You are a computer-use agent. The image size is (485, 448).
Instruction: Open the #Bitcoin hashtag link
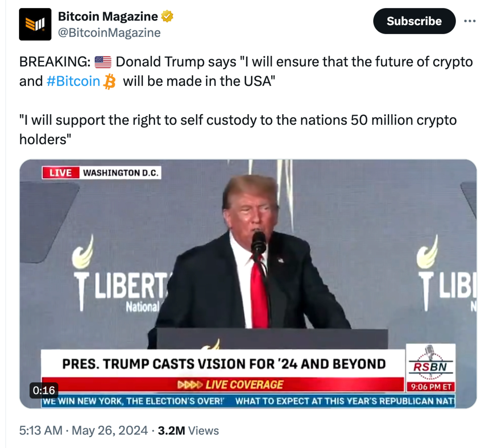click(x=73, y=81)
